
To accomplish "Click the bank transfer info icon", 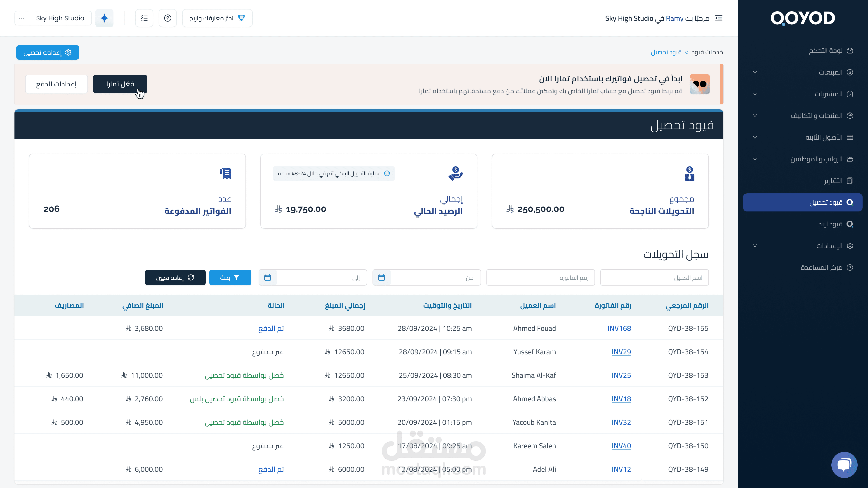I will click(x=387, y=174).
